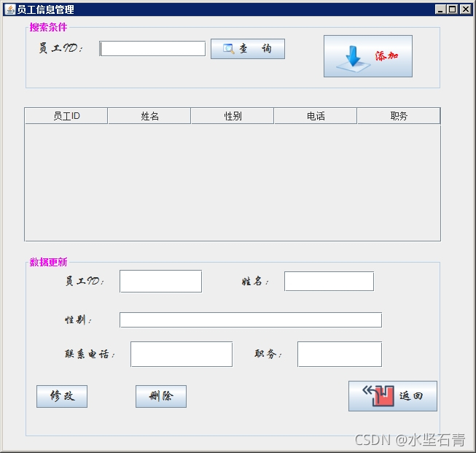
Task: Click the 电话 table column header
Action: click(x=316, y=116)
